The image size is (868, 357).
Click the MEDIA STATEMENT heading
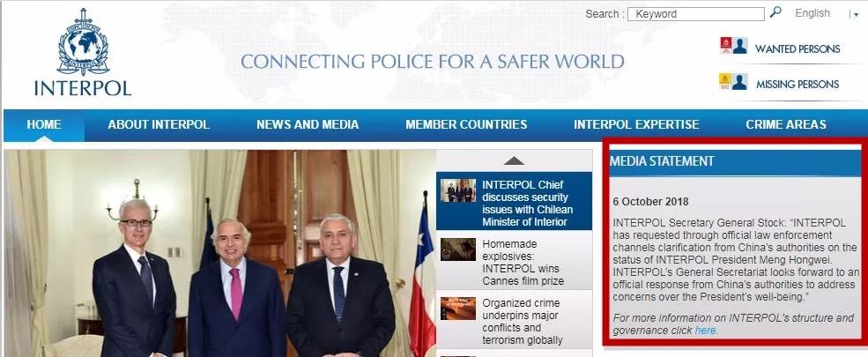[x=662, y=161]
